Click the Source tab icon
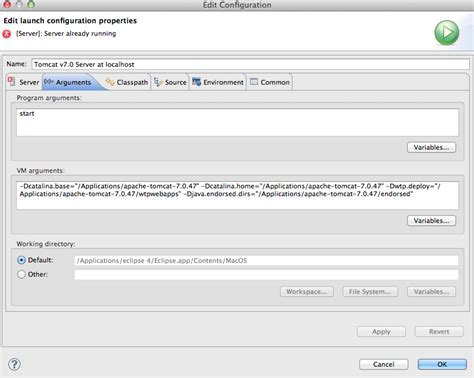This screenshot has height=378, width=474. pos(158,82)
